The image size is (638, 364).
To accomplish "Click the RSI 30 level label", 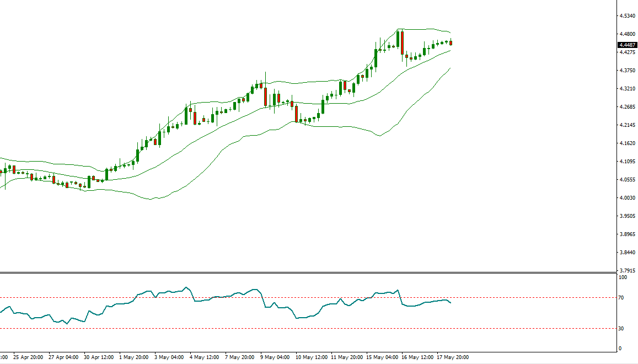I will pos(621,329).
